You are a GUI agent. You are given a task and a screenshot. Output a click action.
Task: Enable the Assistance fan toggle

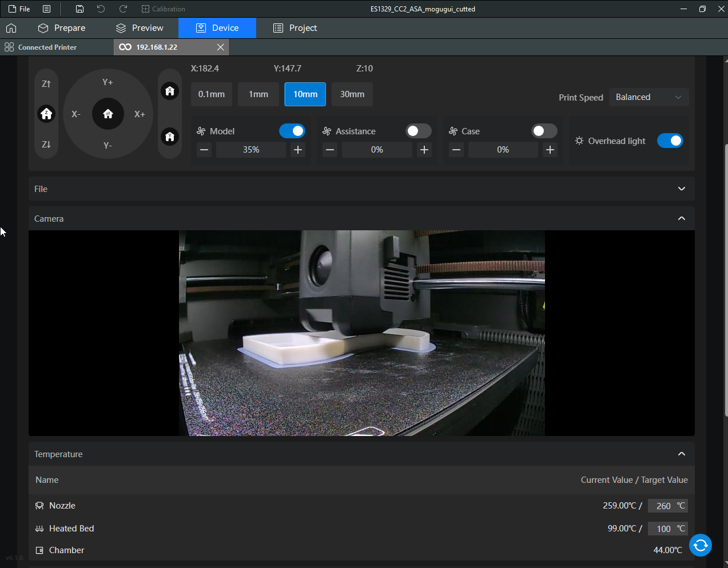point(418,131)
